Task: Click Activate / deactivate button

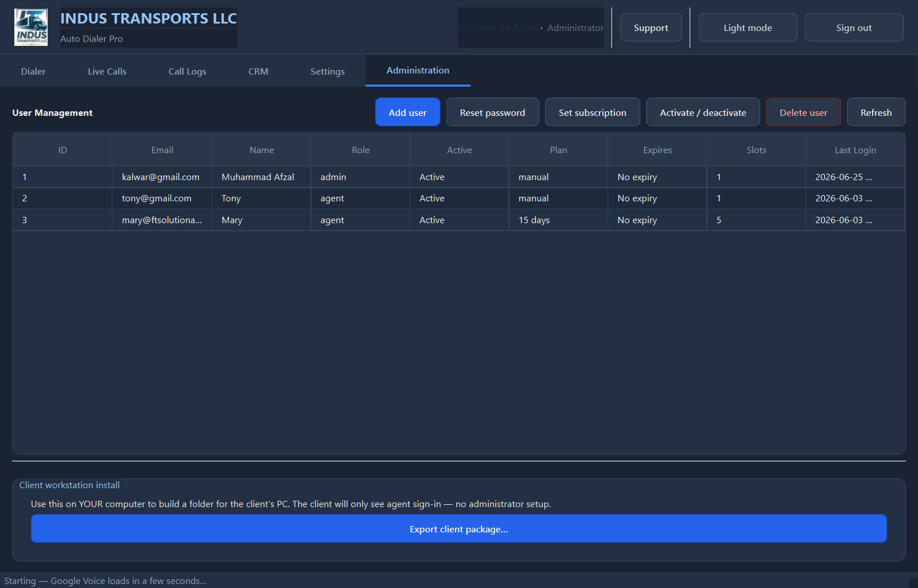Action: 703,112
